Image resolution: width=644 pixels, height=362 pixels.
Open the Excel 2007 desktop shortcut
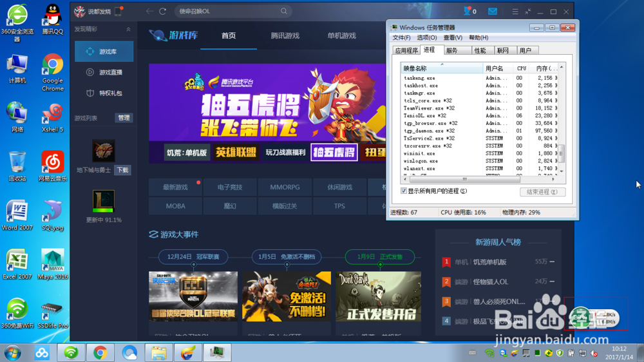coord(17,264)
